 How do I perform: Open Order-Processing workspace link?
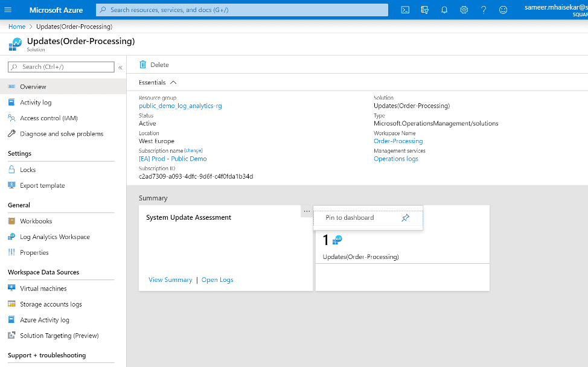(x=398, y=141)
